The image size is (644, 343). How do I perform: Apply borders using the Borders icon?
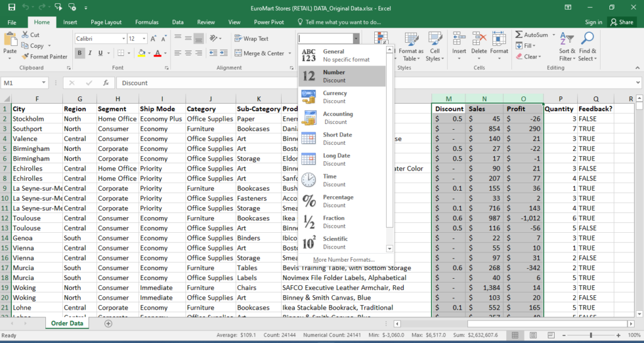pos(121,53)
